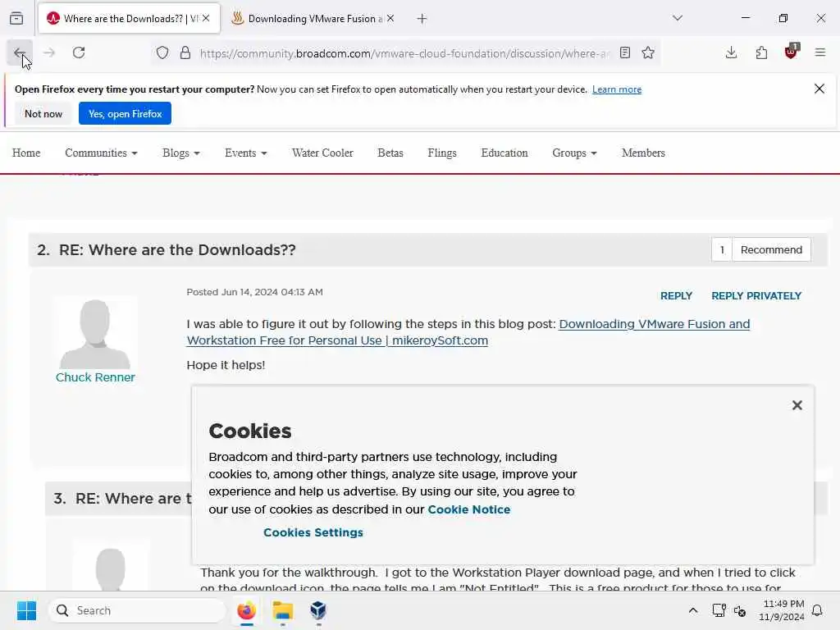Click REPLY PRIVATELY on Chuck Renner's post
Image resolution: width=840 pixels, height=630 pixels.
[x=756, y=295]
